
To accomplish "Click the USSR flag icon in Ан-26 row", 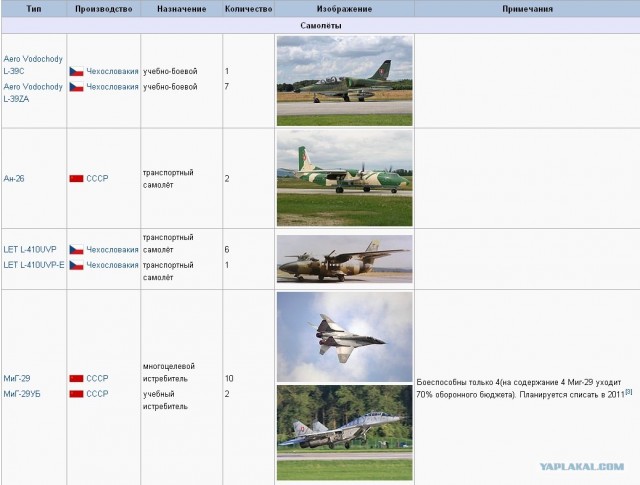I will pyautogui.click(x=76, y=178).
